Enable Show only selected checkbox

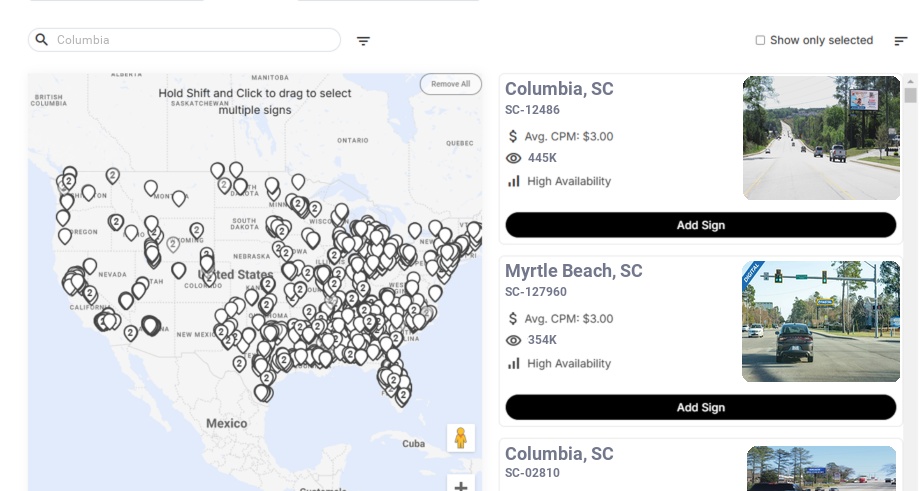coord(760,40)
